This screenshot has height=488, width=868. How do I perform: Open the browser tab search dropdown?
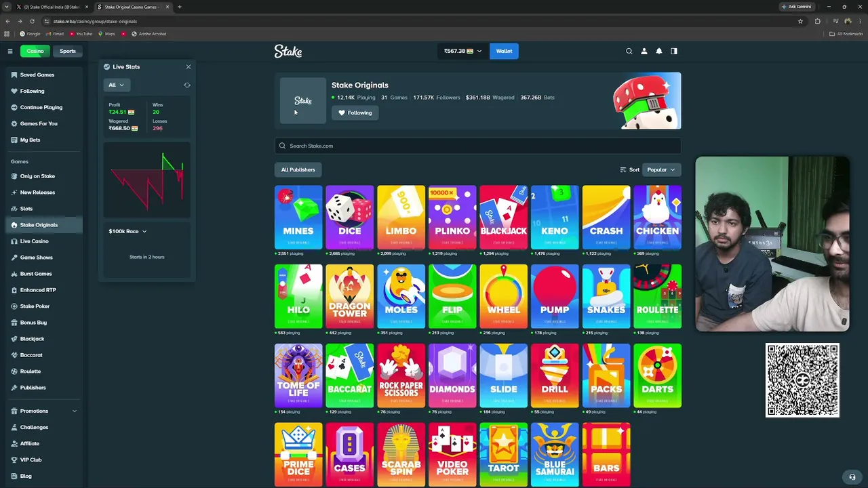click(6, 7)
